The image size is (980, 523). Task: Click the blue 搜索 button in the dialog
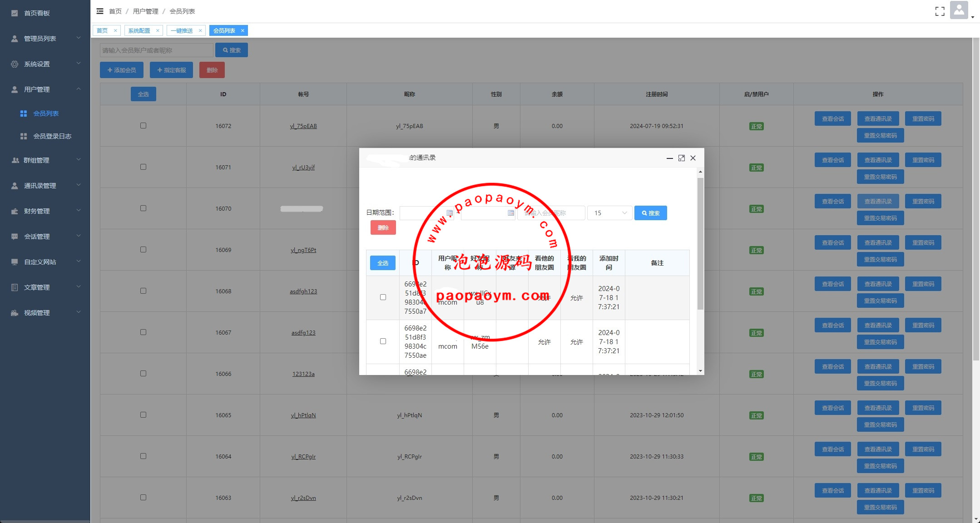coord(650,213)
